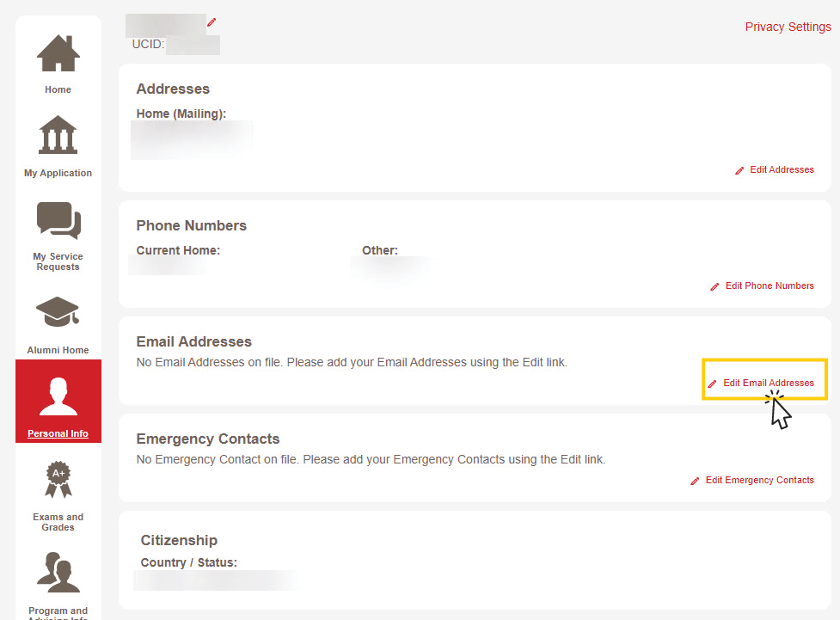Viewport: 840px width, 620px height.
Task: Click the pencil icon beside Edit Emergency Contacts
Action: tap(695, 480)
